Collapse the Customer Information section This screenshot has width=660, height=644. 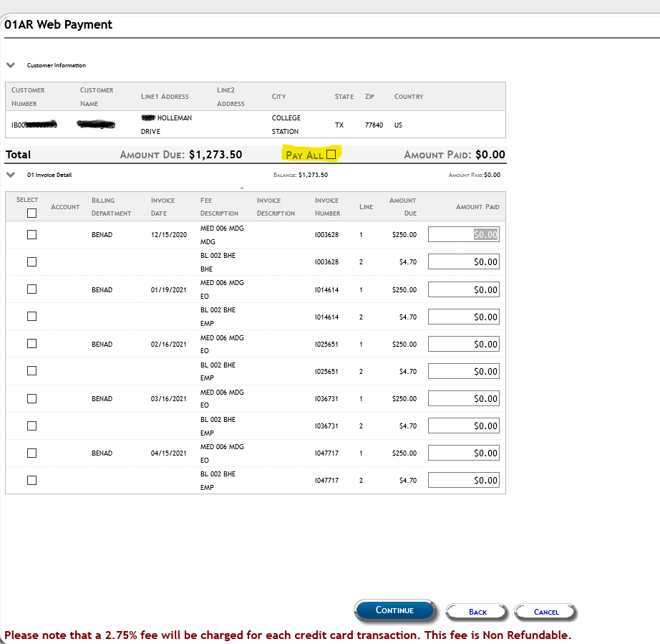11,65
